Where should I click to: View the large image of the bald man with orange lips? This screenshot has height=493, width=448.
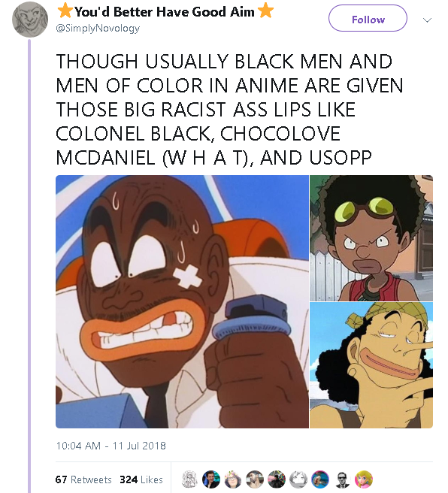pos(182,301)
